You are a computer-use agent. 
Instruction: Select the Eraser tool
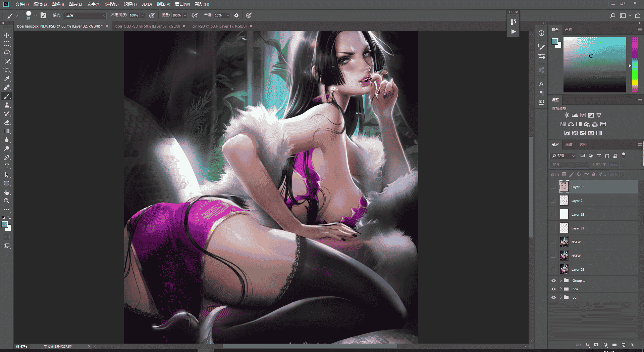point(7,122)
